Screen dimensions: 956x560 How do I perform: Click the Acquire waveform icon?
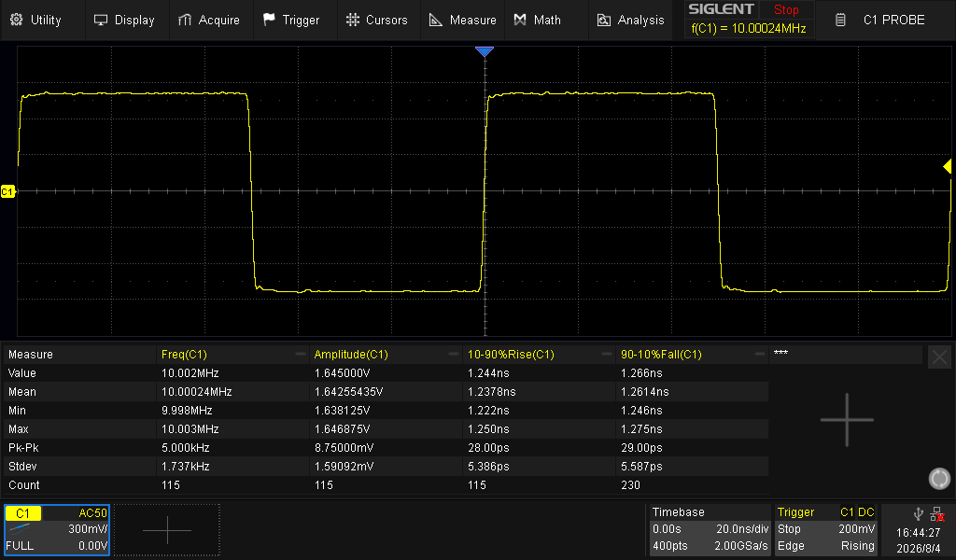(x=185, y=21)
